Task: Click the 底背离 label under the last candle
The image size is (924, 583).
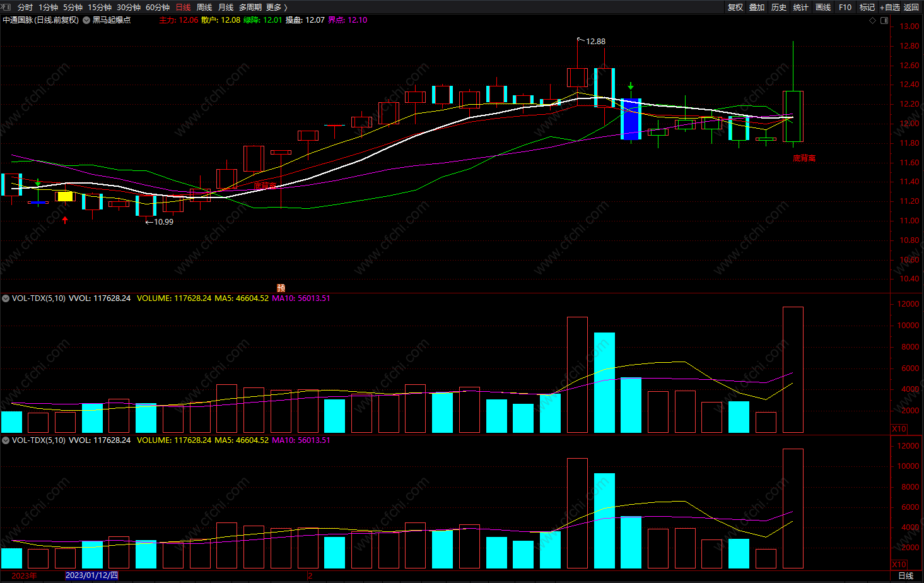Action: tap(804, 158)
